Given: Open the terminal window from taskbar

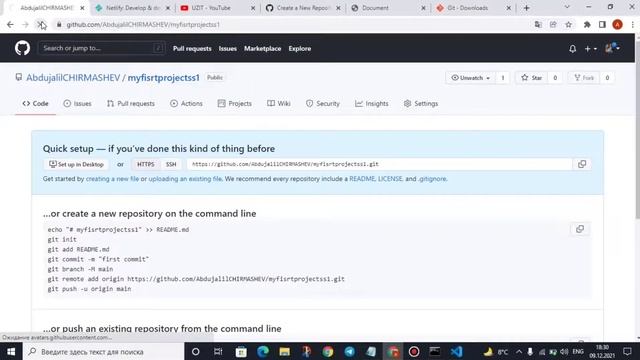Looking at the screenshot, I should 435,351.
